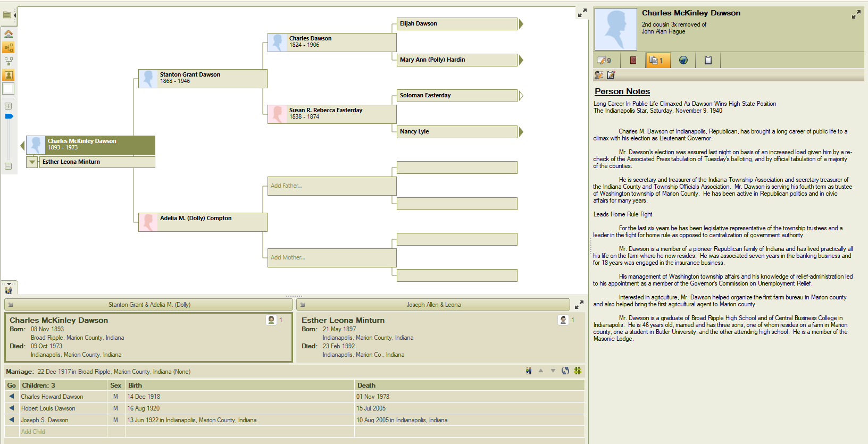The height and width of the screenshot is (444, 868).
Task: Go to the home person
Action: click(x=9, y=34)
